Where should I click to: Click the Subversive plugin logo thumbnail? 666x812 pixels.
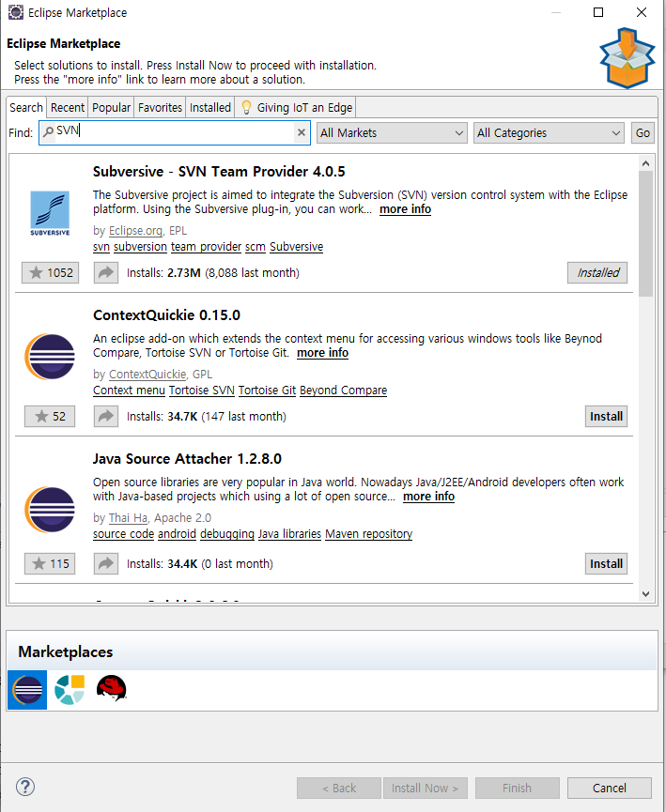coord(50,213)
